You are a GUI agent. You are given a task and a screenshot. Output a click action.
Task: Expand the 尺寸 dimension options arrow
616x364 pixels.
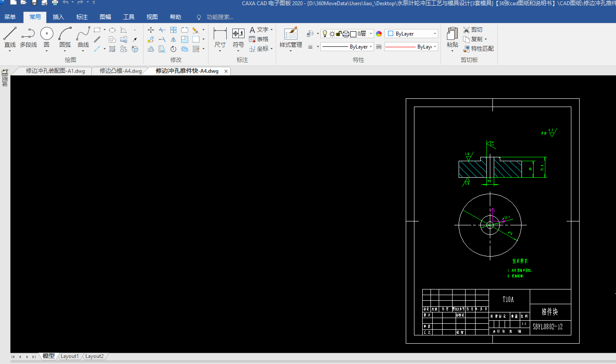(x=220, y=51)
